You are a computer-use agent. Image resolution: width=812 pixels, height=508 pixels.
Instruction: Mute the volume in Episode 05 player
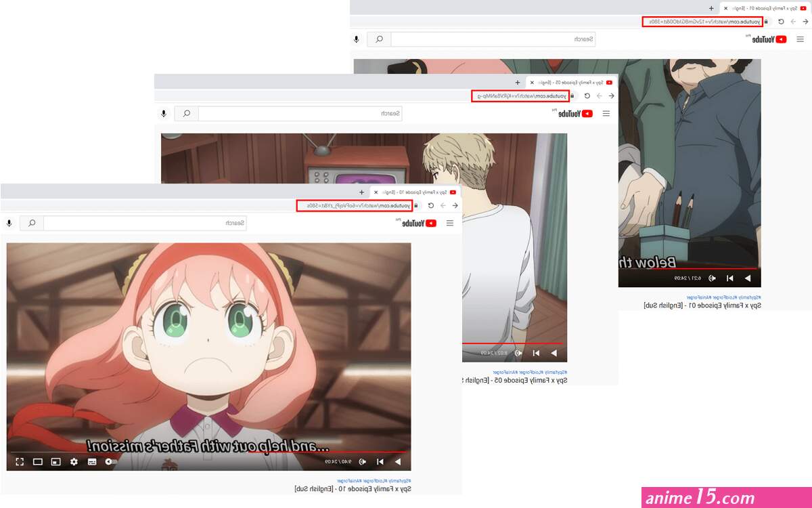point(519,353)
